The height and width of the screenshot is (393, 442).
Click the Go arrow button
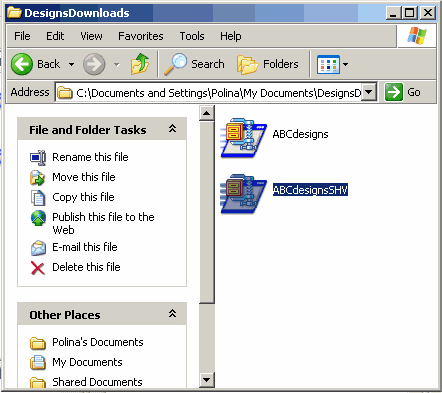pos(394,92)
